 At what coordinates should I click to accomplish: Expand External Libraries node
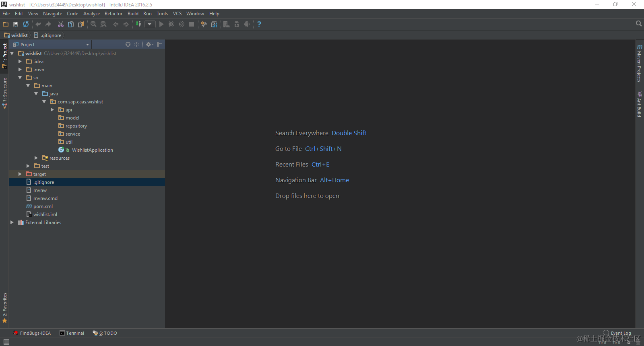coord(12,222)
